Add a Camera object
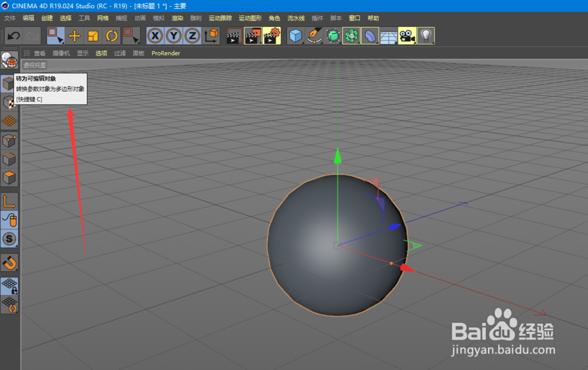Screen dimensions: 588x370 407,36
